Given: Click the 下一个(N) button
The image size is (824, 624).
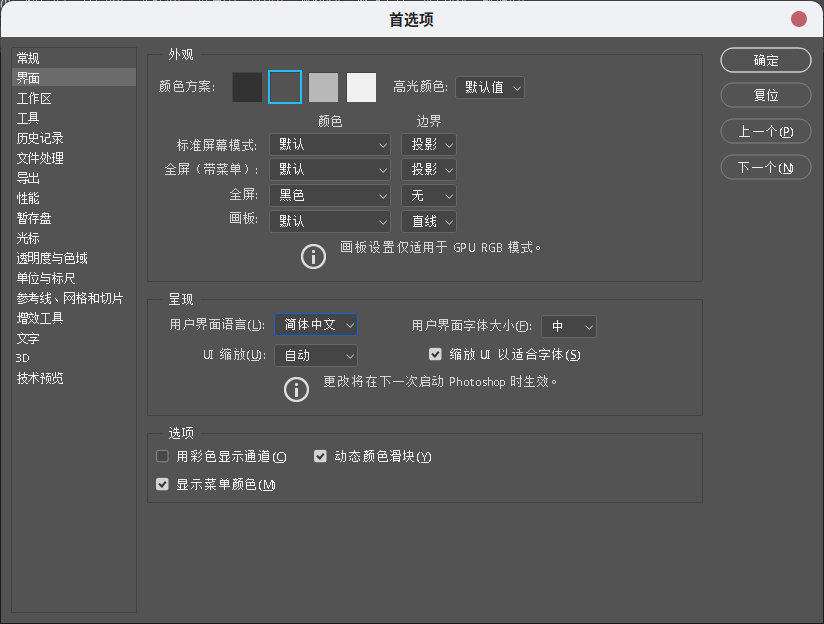Looking at the screenshot, I should pos(765,167).
